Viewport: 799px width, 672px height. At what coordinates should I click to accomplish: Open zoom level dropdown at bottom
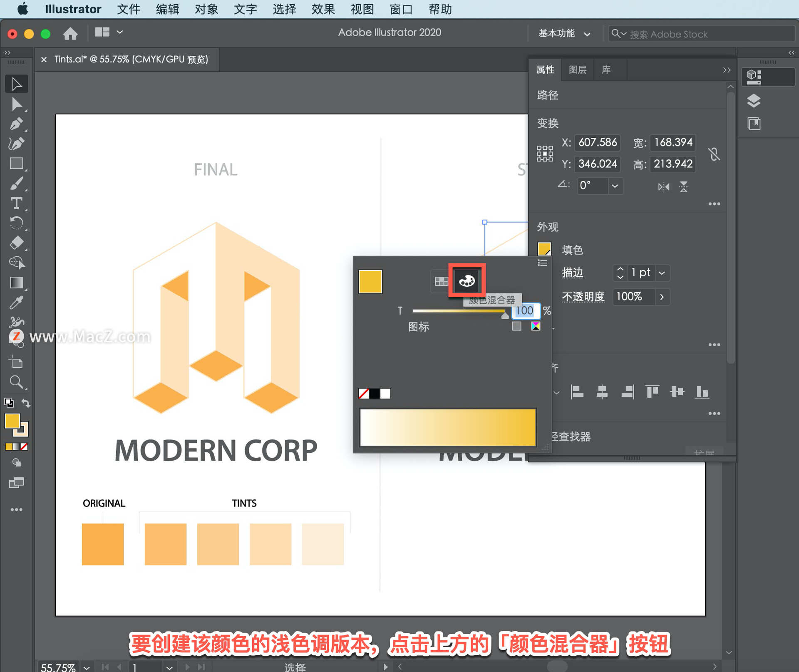pyautogui.click(x=87, y=667)
